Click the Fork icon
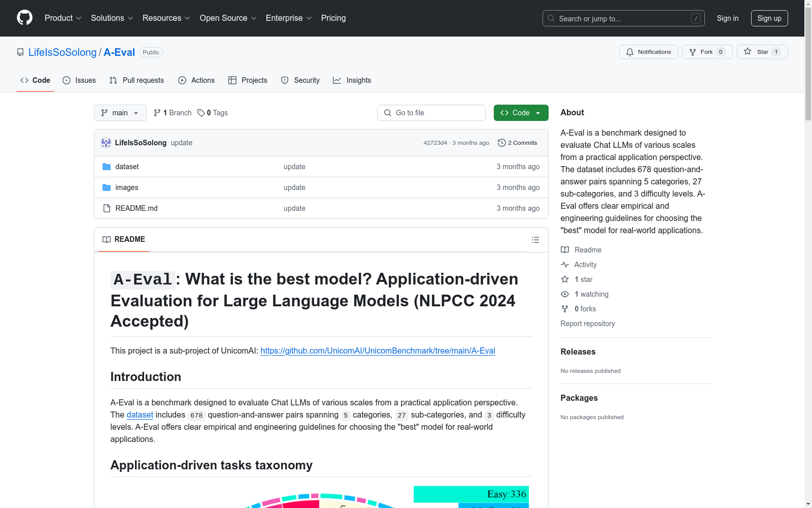812x508 pixels. click(x=693, y=52)
